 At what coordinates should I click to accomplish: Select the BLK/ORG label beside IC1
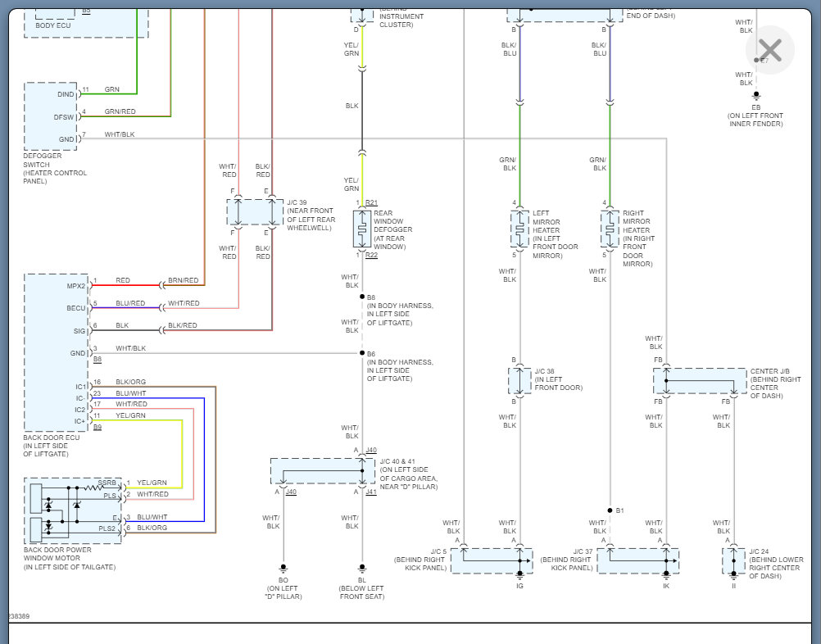coord(131,382)
